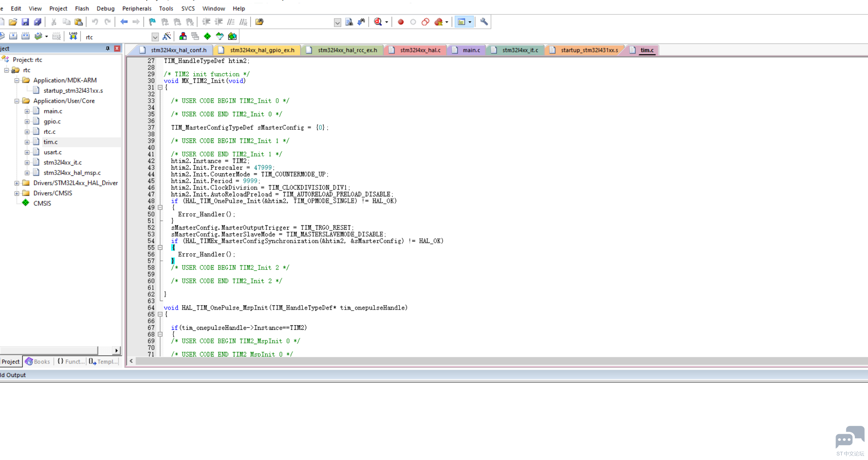Open window layout dropdown arrow
This screenshot has height=460, width=868.
pos(470,22)
